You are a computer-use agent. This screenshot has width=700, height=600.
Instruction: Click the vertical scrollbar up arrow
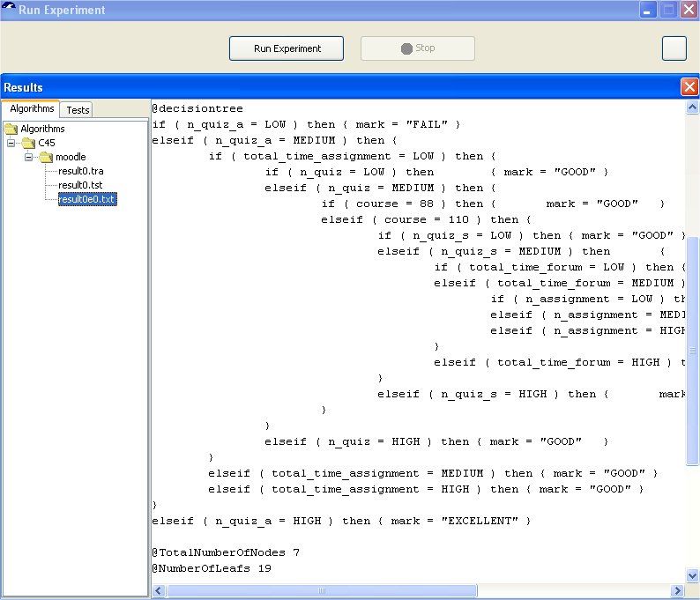[x=692, y=107]
